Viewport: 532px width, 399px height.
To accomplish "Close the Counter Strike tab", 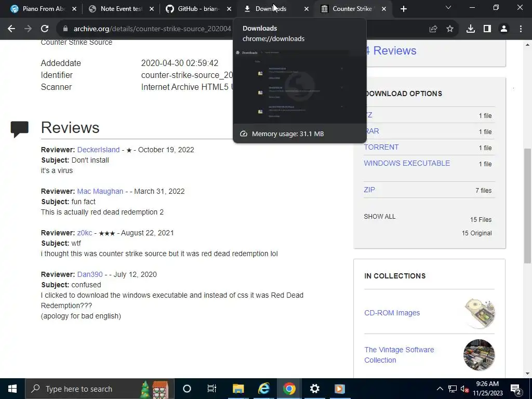I will (384, 9).
